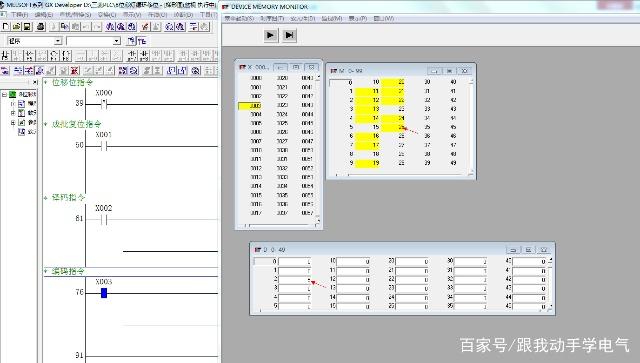Click the X000 contact at ladder step 39
The image size is (640, 363).
pos(104,104)
